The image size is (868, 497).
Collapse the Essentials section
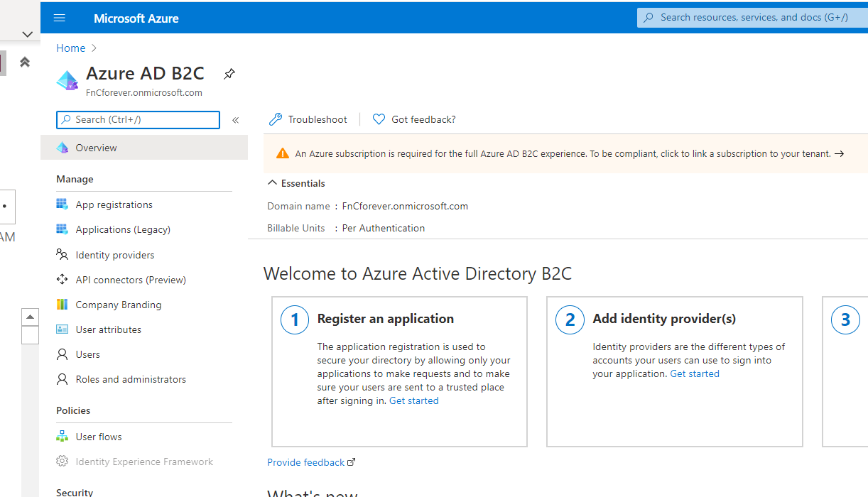296,183
